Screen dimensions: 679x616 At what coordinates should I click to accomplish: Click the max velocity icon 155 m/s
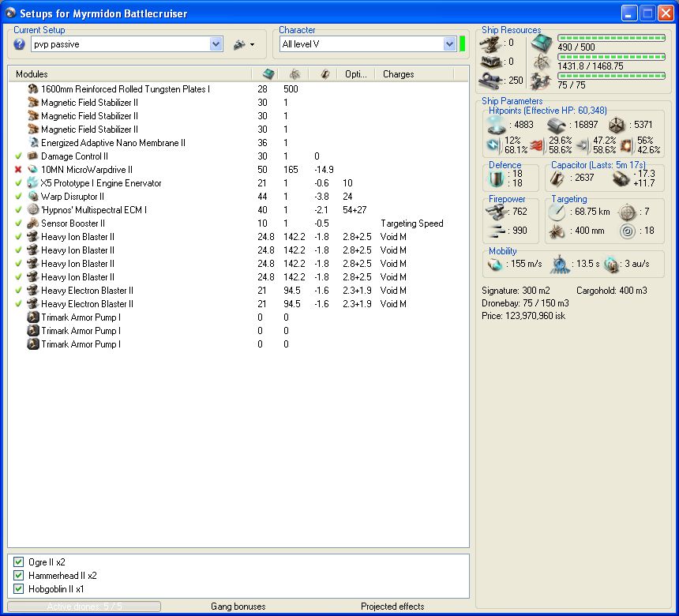(494, 264)
